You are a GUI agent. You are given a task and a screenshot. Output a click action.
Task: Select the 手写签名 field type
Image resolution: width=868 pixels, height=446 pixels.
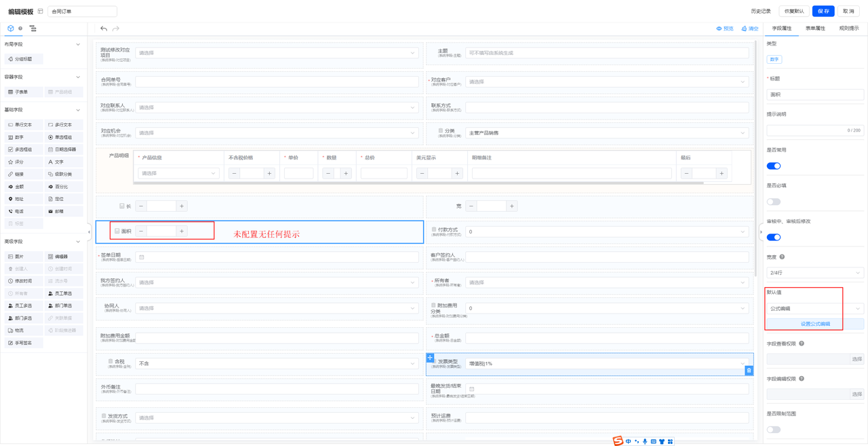click(24, 343)
